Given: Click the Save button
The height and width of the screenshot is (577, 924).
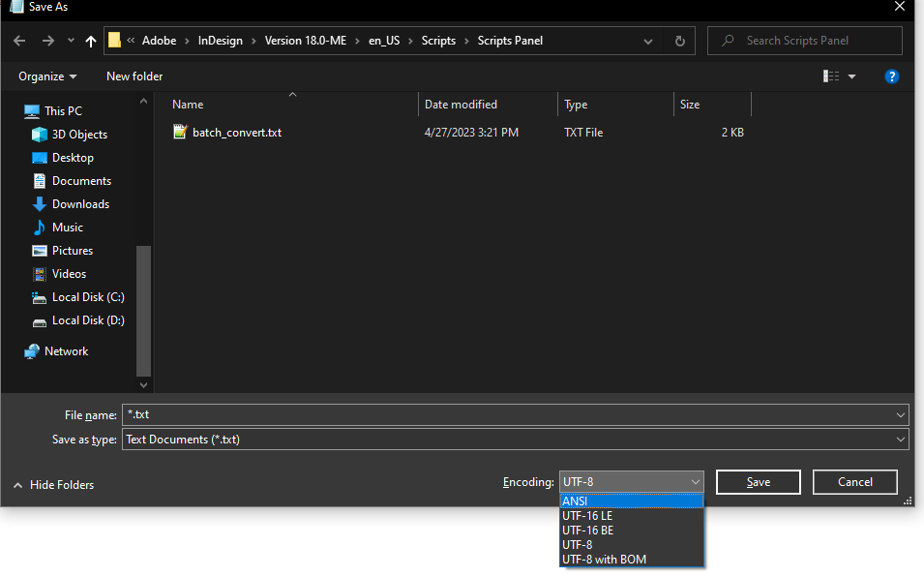Looking at the screenshot, I should pyautogui.click(x=758, y=481).
